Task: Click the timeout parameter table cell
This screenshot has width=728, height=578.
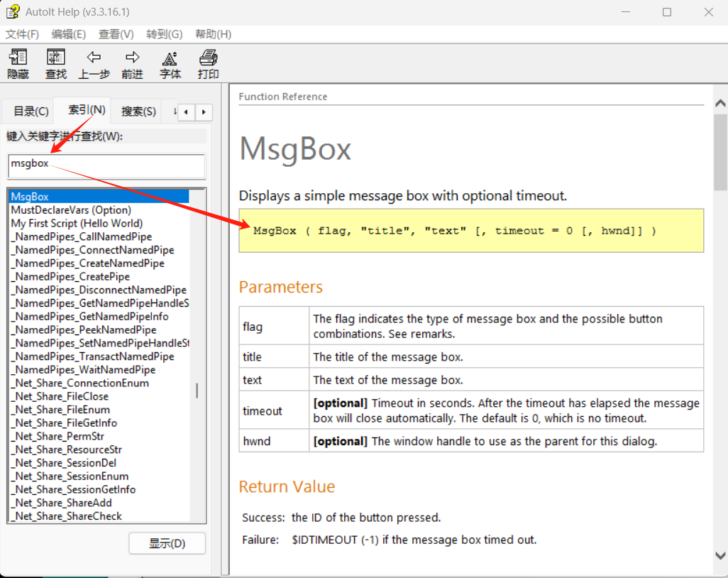Action: [x=274, y=410]
